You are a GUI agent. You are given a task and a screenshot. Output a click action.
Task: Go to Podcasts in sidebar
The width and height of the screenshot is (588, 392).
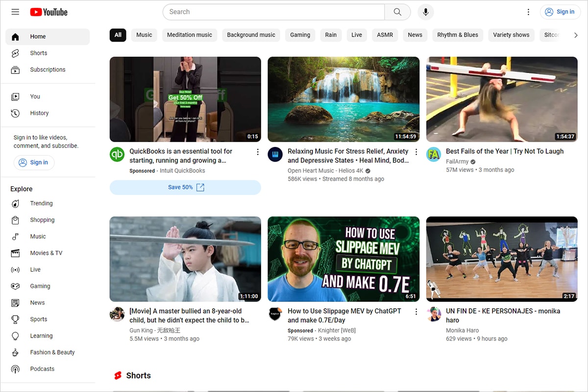coord(42,369)
